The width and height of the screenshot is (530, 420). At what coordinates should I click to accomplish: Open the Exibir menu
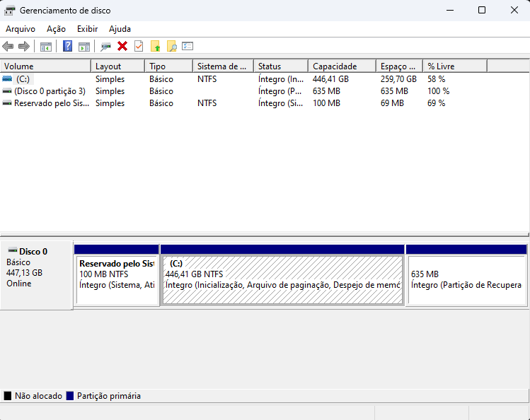point(87,29)
